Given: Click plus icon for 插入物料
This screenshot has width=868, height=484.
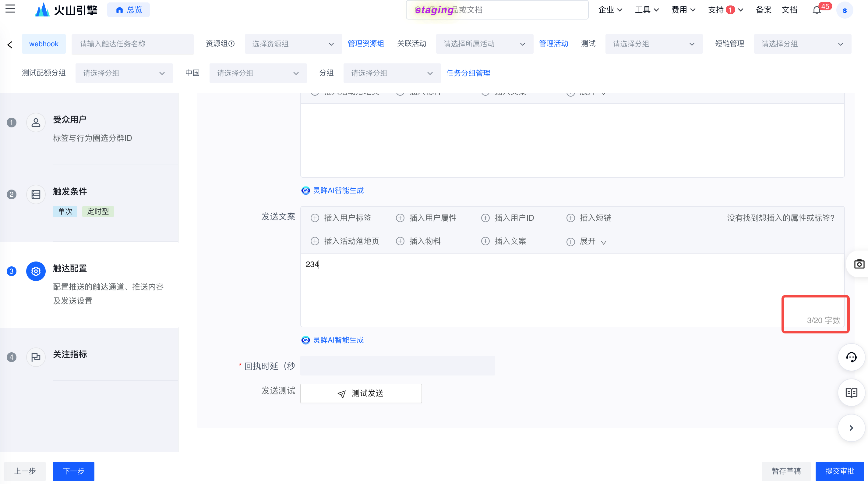Looking at the screenshot, I should (400, 241).
